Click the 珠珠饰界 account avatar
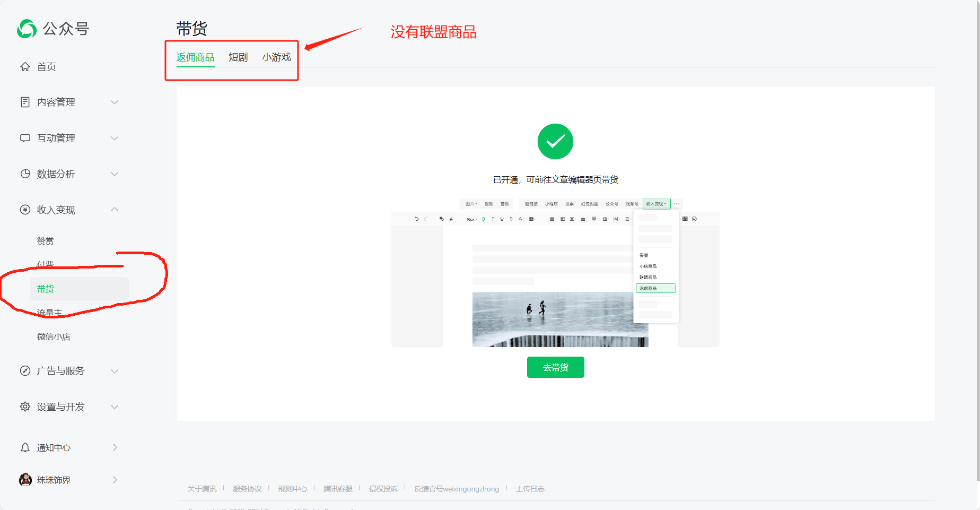 pos(25,480)
